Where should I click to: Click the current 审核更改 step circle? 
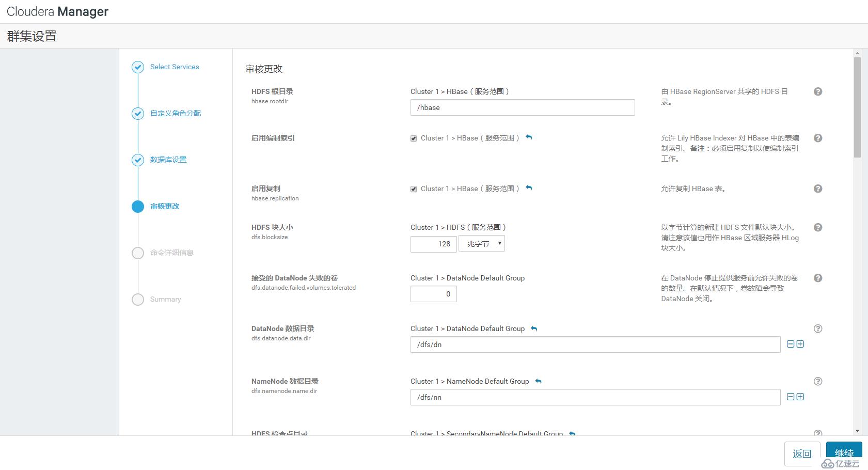(x=138, y=207)
